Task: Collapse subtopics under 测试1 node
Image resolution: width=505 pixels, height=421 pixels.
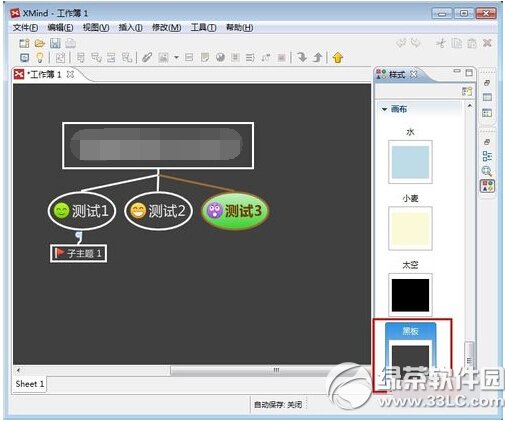Action: pos(79,235)
